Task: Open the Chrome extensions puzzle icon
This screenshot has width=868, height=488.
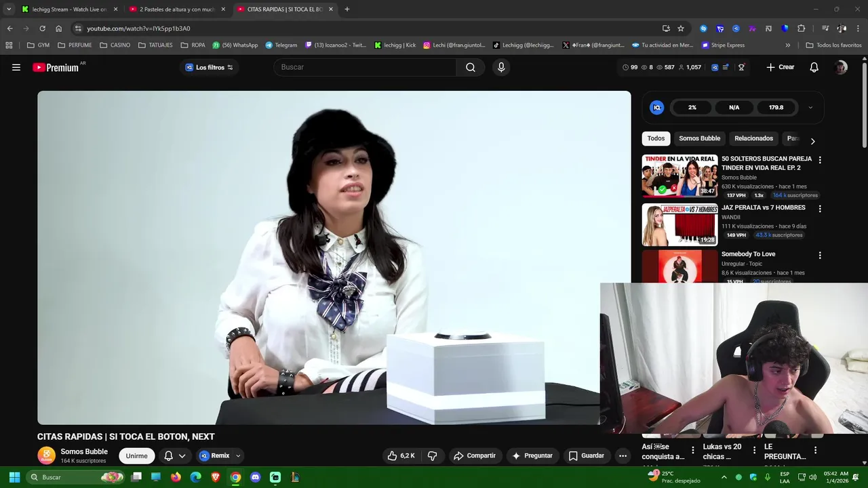Action: click(x=801, y=28)
